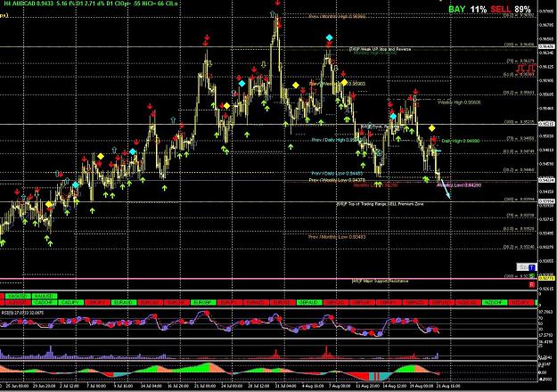The width and height of the screenshot is (557, 392).
Task: Select the light-blue projection arrow at chart end
Action: 446,190
